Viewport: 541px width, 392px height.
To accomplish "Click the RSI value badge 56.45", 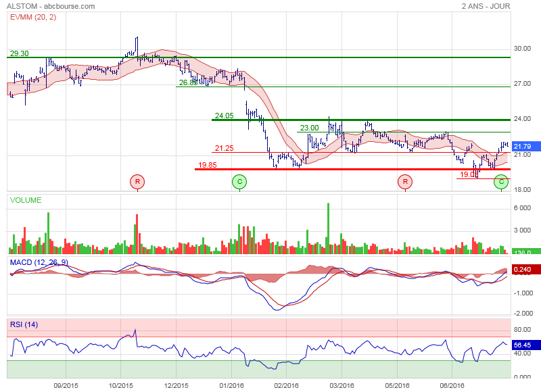I will [x=526, y=345].
